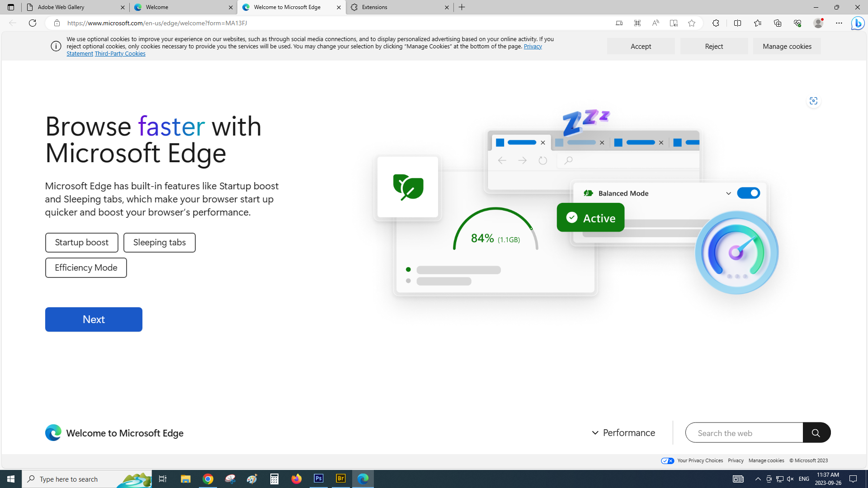Viewport: 868px width, 488px height.
Task: Select the Sleeping tabs option
Action: (x=159, y=243)
